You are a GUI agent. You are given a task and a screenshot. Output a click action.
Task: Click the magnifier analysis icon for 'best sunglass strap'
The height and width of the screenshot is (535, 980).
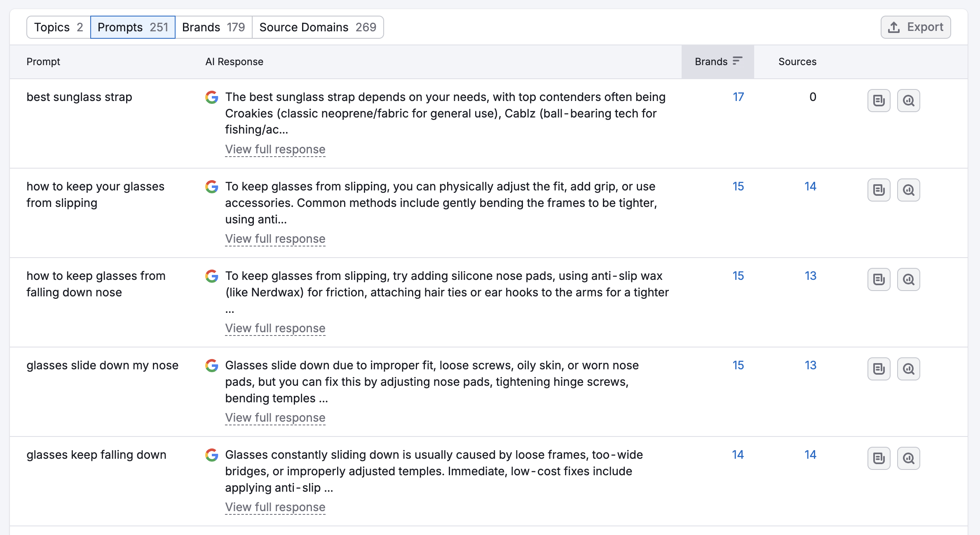pos(908,101)
